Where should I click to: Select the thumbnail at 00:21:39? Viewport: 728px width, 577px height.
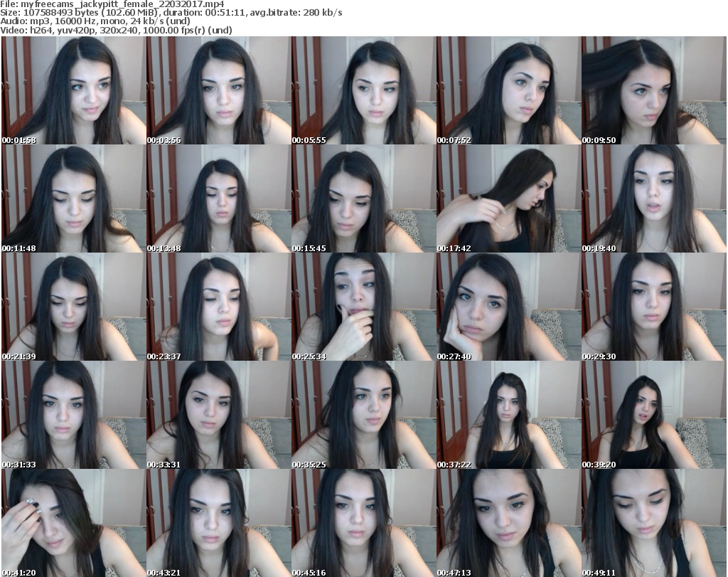click(x=74, y=307)
